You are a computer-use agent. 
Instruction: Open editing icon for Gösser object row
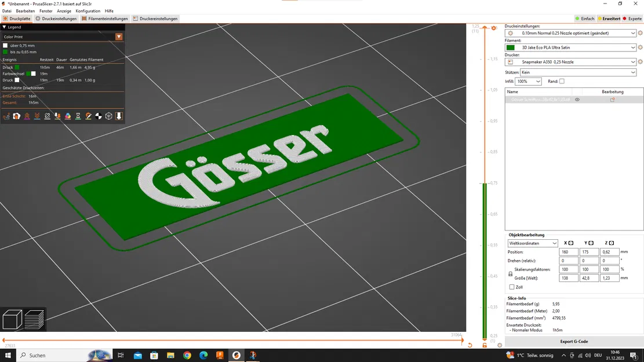tap(612, 100)
